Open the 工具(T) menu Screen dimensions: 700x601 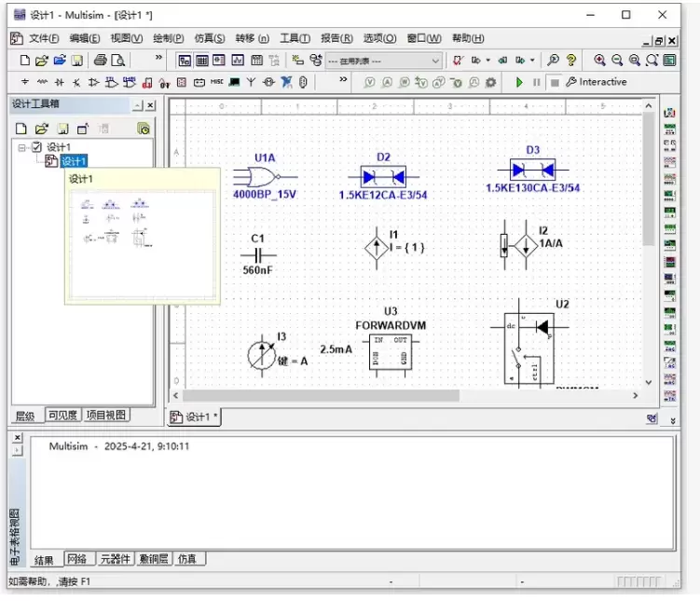(295, 38)
